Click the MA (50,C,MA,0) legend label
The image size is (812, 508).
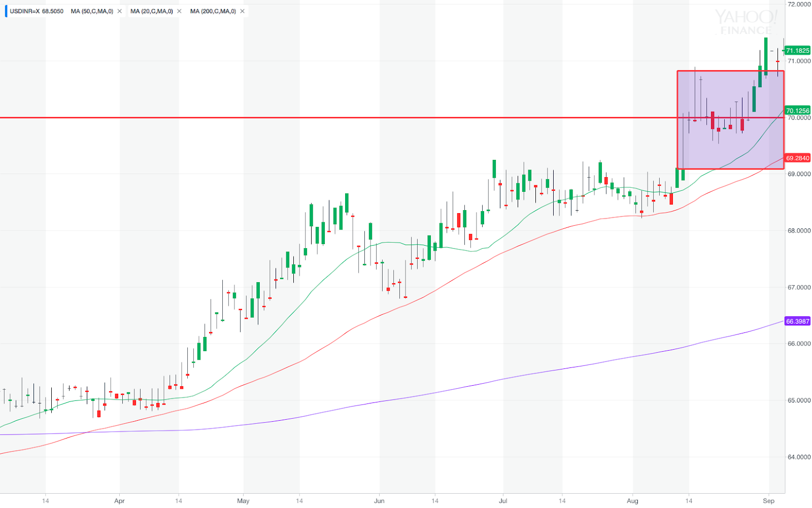(x=92, y=11)
